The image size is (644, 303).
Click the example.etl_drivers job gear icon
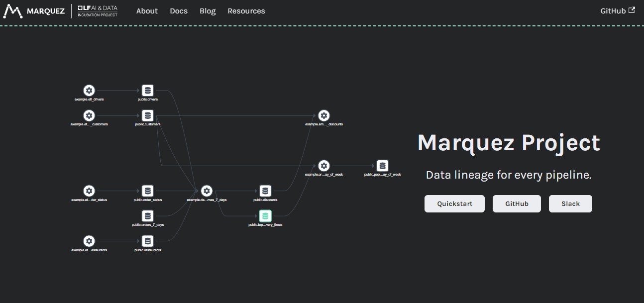[89, 91]
